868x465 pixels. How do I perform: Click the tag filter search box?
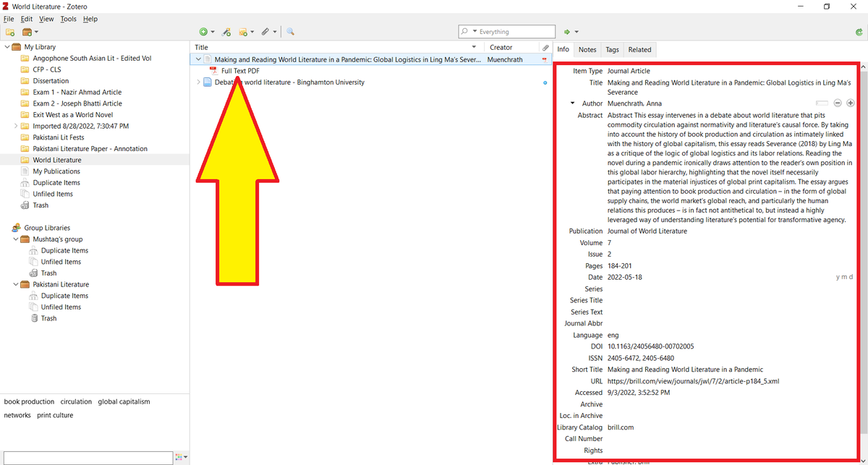(x=87, y=457)
